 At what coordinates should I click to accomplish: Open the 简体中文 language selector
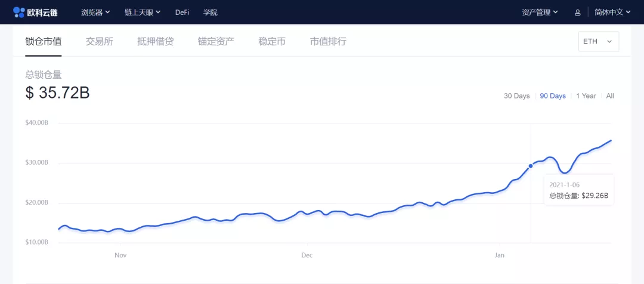coord(612,12)
